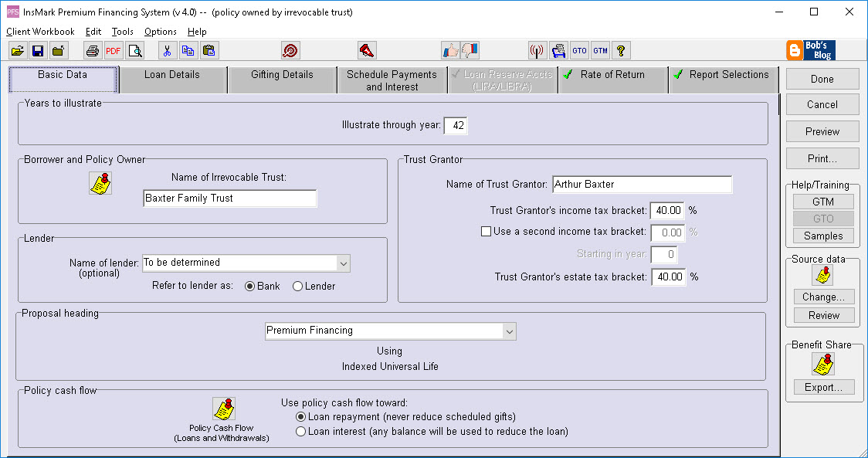Image resolution: width=868 pixels, height=458 pixels.
Task: Open the PDF export icon
Action: click(x=113, y=50)
